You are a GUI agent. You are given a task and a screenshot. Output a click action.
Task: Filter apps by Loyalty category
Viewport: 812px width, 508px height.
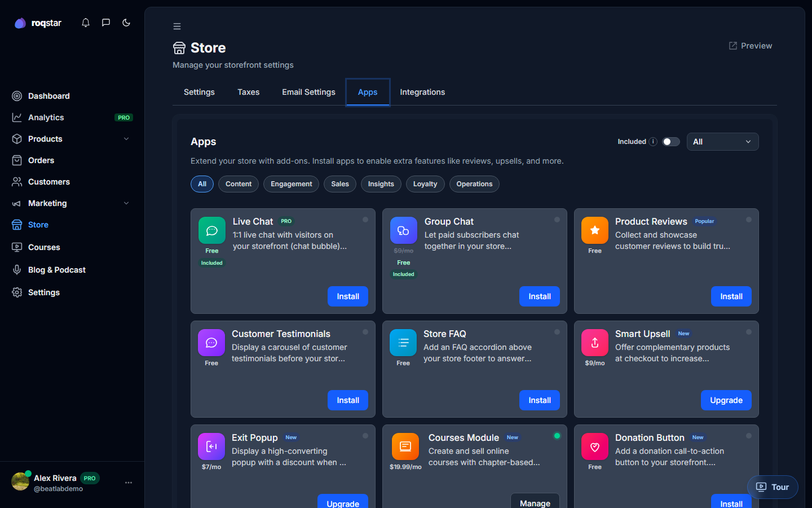tap(425, 184)
